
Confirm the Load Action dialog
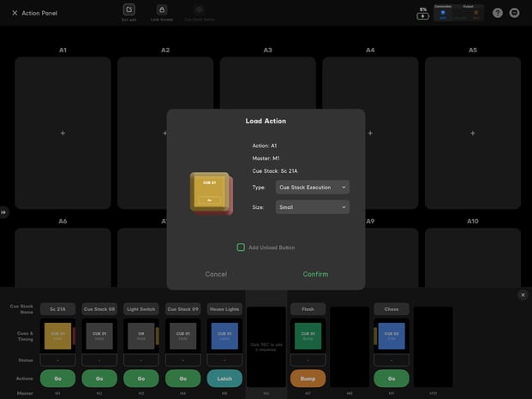click(x=315, y=274)
